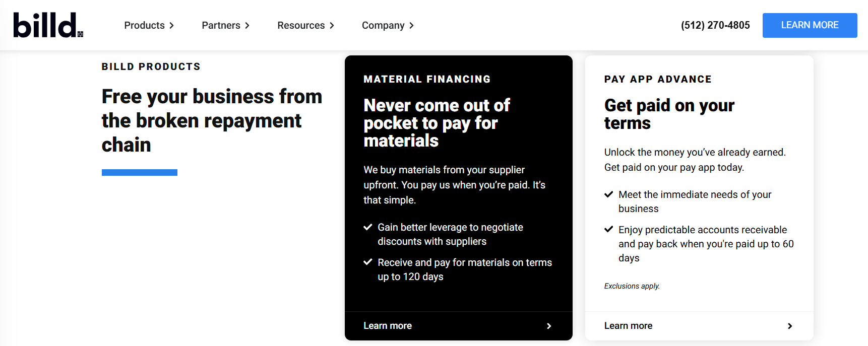868x346 pixels.
Task: Select the Company label in the navigation bar
Action: tap(383, 25)
